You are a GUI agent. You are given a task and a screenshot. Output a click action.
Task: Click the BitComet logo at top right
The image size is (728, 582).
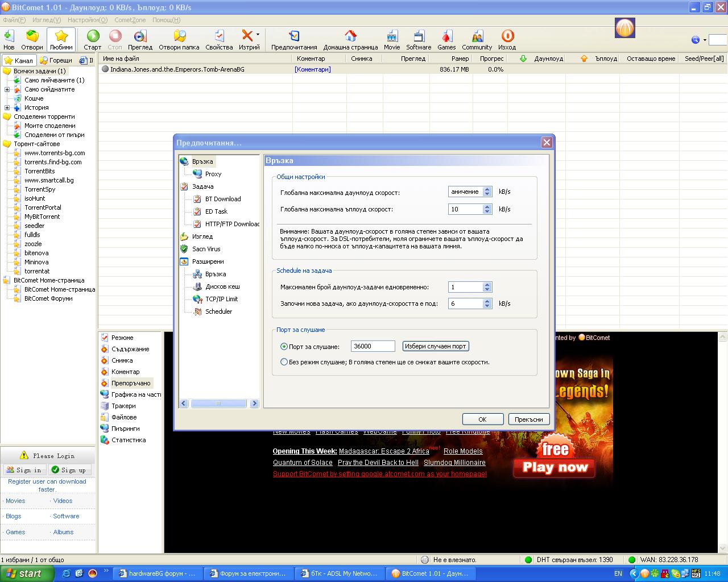[x=624, y=27]
